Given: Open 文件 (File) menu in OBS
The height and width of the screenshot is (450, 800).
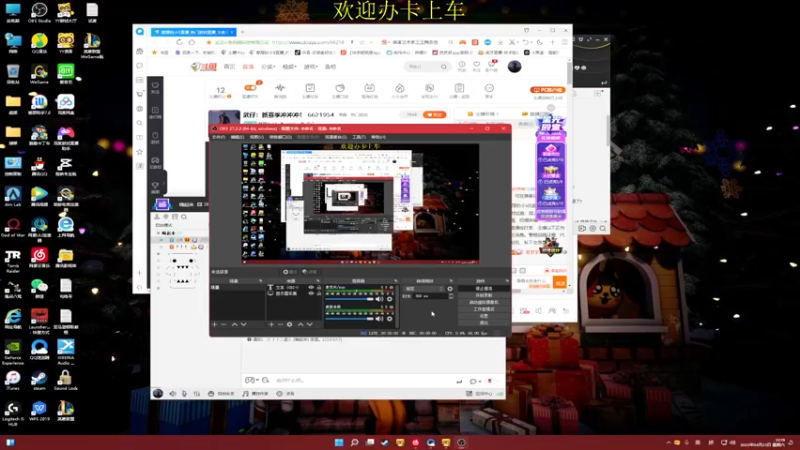Looking at the screenshot, I should 218,137.
